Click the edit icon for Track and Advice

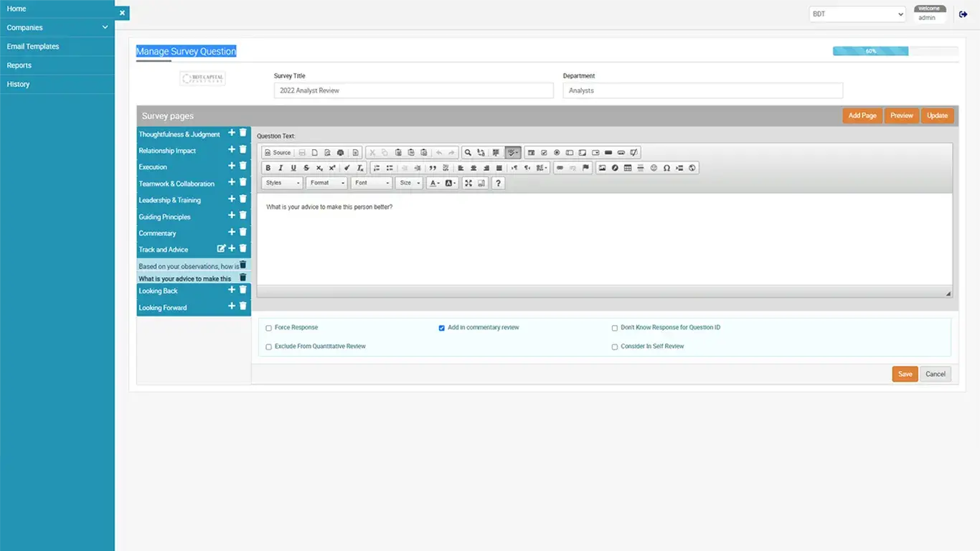pyautogui.click(x=221, y=248)
